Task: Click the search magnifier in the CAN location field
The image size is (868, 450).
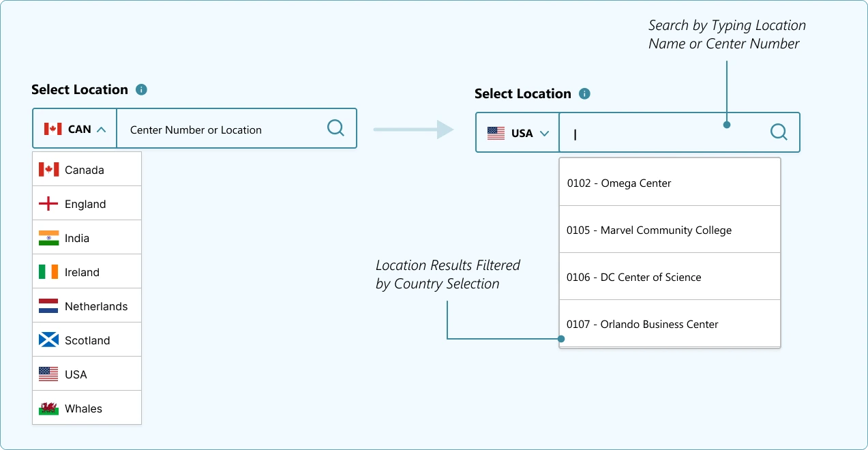Action: coord(335,128)
